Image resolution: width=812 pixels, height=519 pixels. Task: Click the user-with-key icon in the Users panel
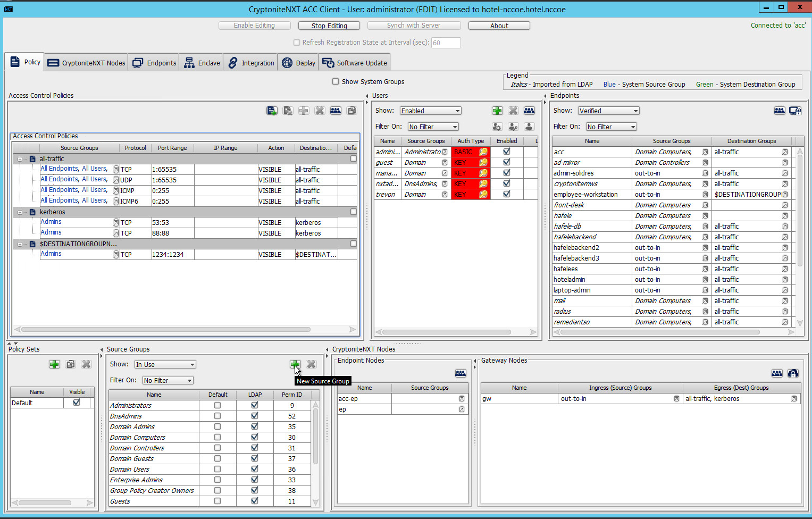(x=513, y=127)
